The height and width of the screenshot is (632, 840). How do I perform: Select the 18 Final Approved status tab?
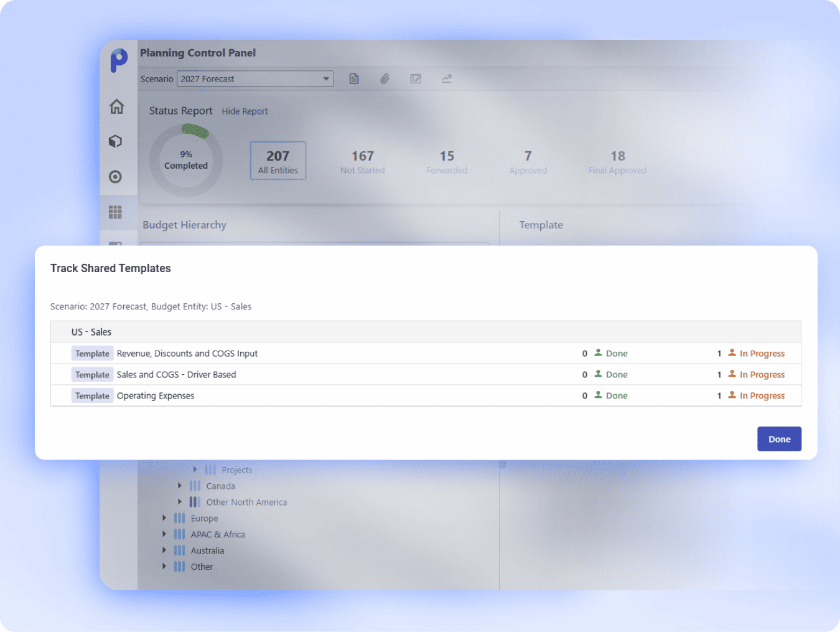618,161
